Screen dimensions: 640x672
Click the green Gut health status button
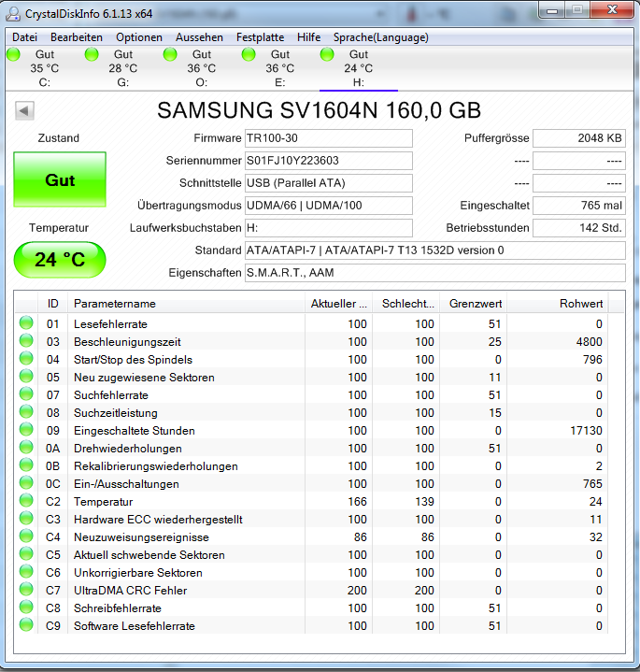(x=60, y=179)
